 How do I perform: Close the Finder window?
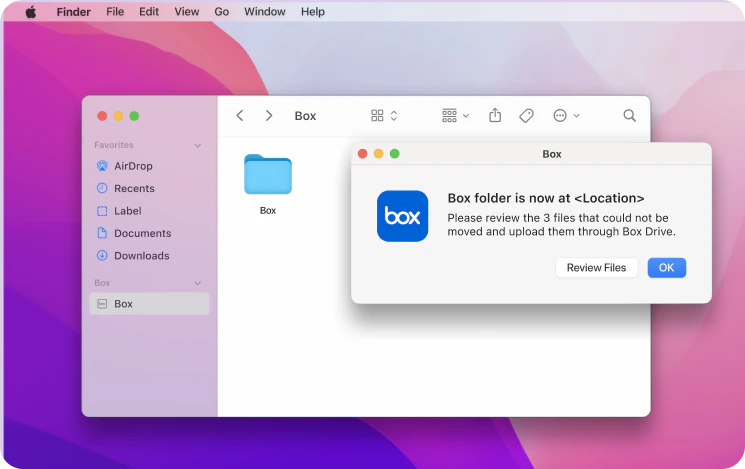[102, 116]
